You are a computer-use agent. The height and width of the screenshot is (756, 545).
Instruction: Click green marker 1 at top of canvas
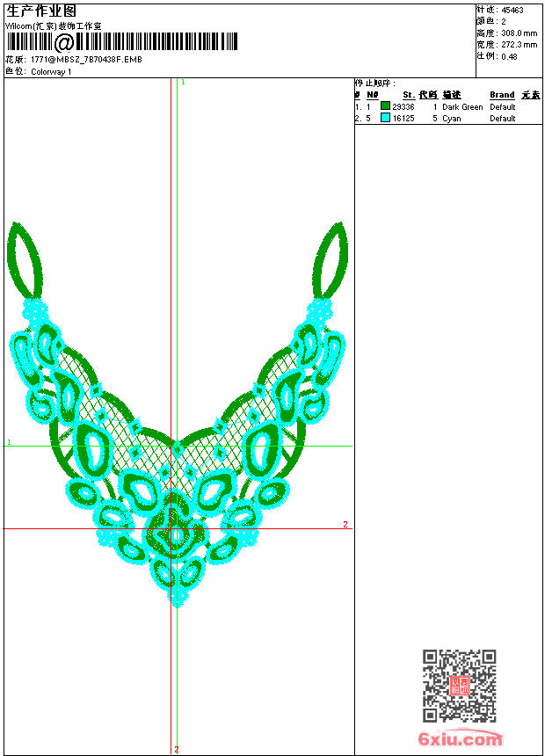pos(183,82)
